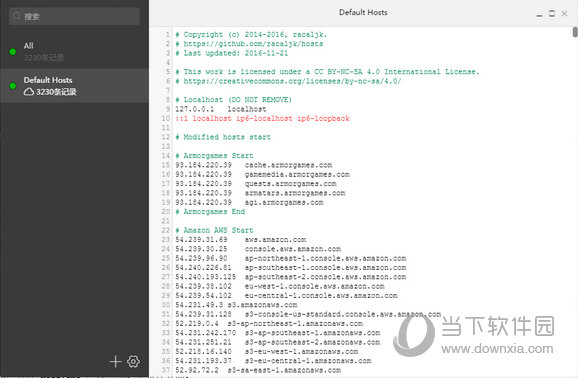Click the '# Localhost (DO NOT REMOVE)' line
Screen dimensions: 578x378
tap(233, 100)
